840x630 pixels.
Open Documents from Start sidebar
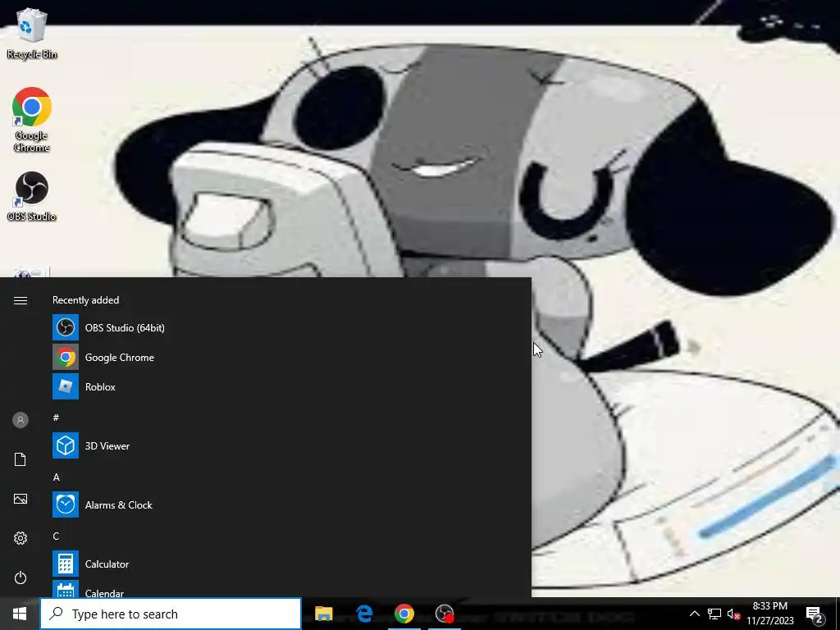(21, 459)
